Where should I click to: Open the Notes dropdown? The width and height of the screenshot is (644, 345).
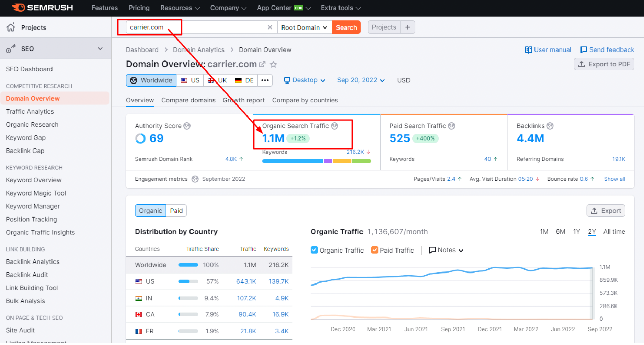tap(446, 250)
